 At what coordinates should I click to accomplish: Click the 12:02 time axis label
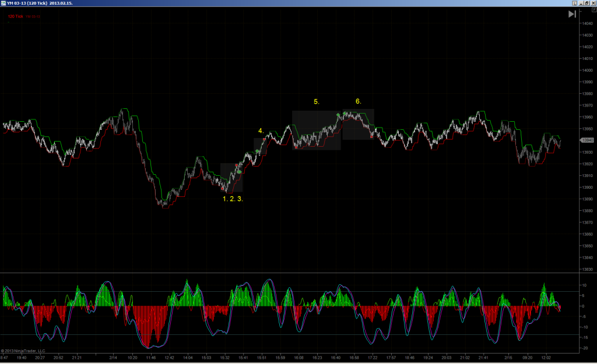pos(546,358)
